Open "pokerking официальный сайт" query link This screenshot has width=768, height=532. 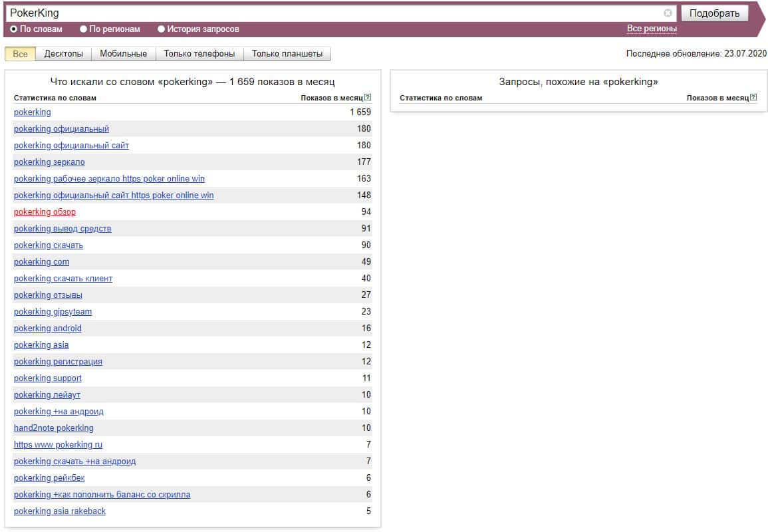pos(71,146)
